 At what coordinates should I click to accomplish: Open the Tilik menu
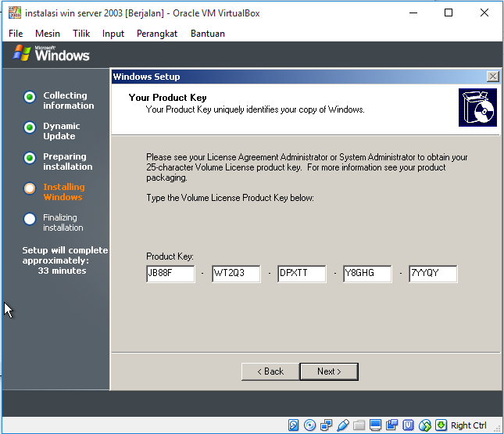coord(81,34)
